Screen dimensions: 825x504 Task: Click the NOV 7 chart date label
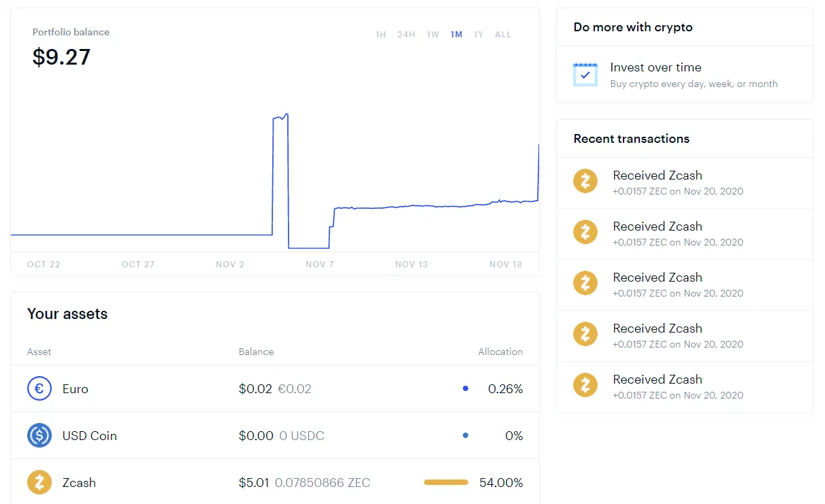320,265
